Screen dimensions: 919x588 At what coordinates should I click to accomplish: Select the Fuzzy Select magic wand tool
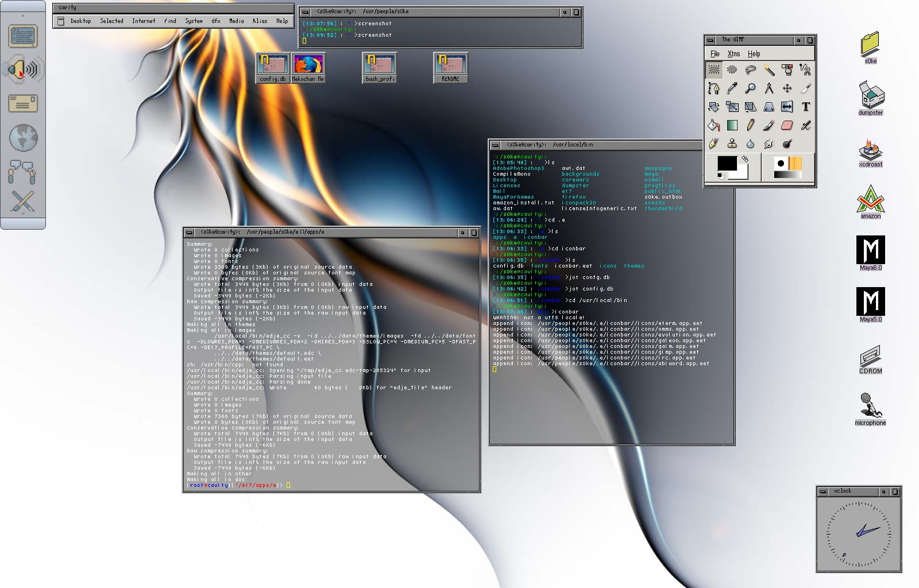[x=769, y=70]
